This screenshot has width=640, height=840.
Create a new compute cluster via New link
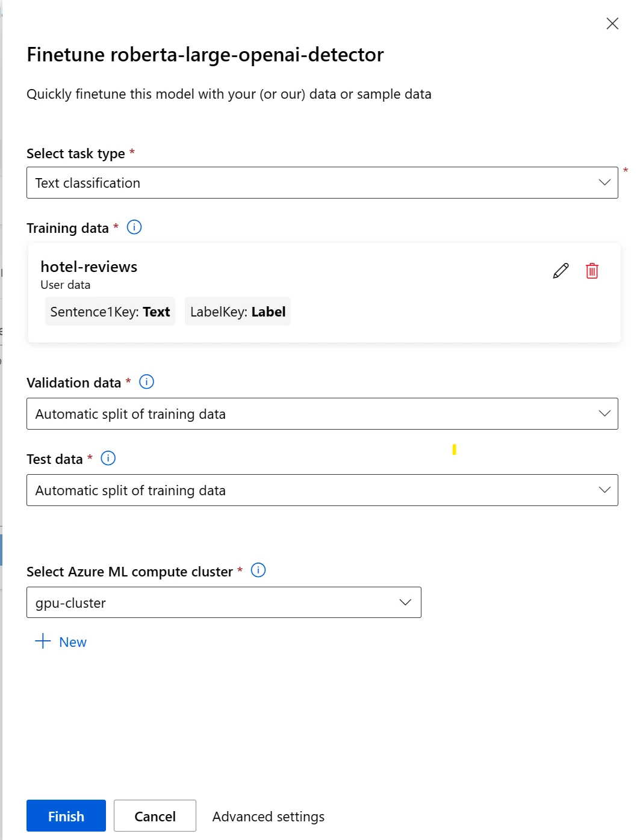[x=72, y=641]
